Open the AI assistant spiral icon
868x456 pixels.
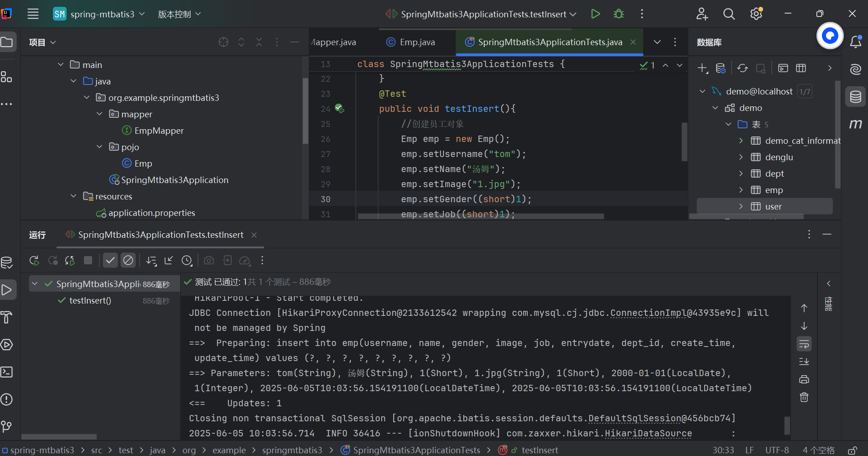tap(856, 69)
